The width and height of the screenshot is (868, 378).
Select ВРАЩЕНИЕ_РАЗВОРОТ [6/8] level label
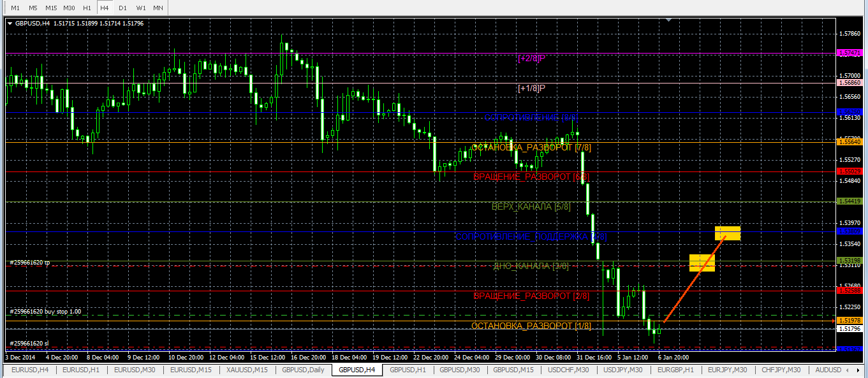pos(531,177)
